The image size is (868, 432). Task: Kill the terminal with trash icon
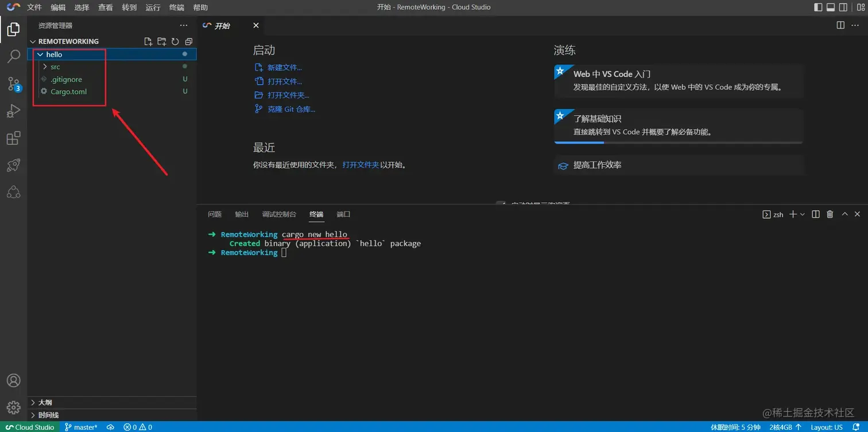pos(830,214)
